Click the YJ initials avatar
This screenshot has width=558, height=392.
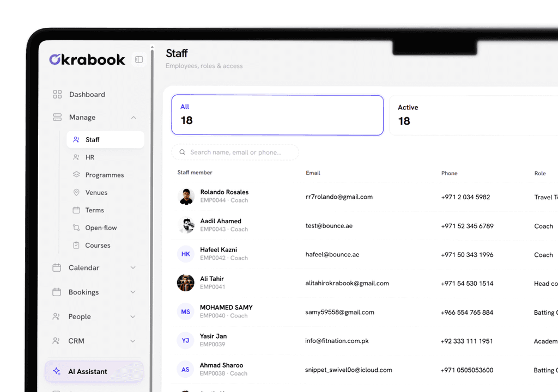point(185,340)
